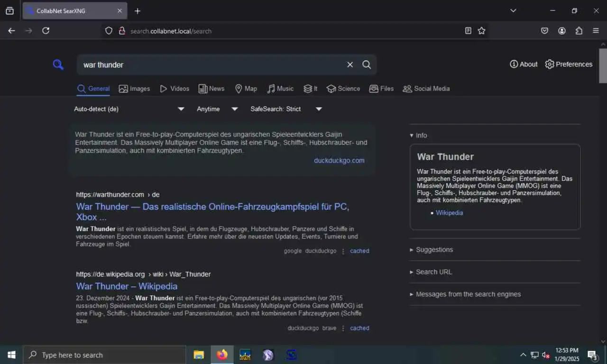Switch to Videos tab
The height and width of the screenshot is (364, 607).
point(175,89)
